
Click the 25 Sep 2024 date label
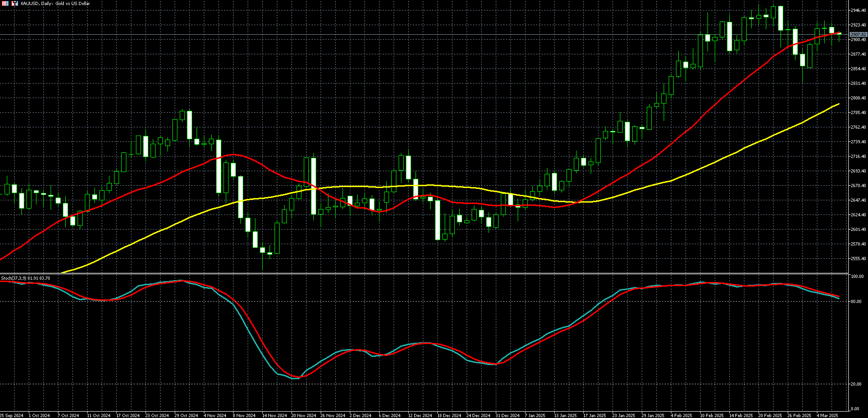[x=11, y=415]
